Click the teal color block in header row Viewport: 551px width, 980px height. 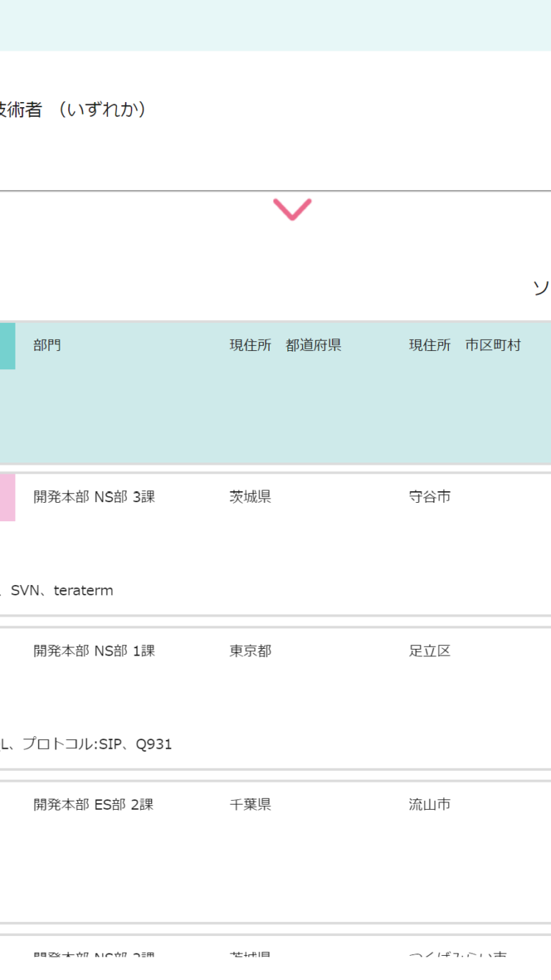click(x=7, y=346)
